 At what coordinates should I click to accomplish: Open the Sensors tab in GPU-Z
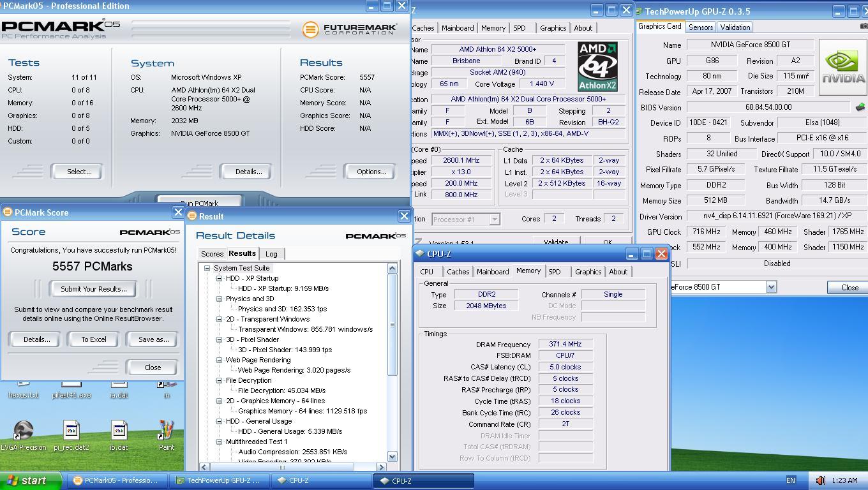pyautogui.click(x=700, y=27)
